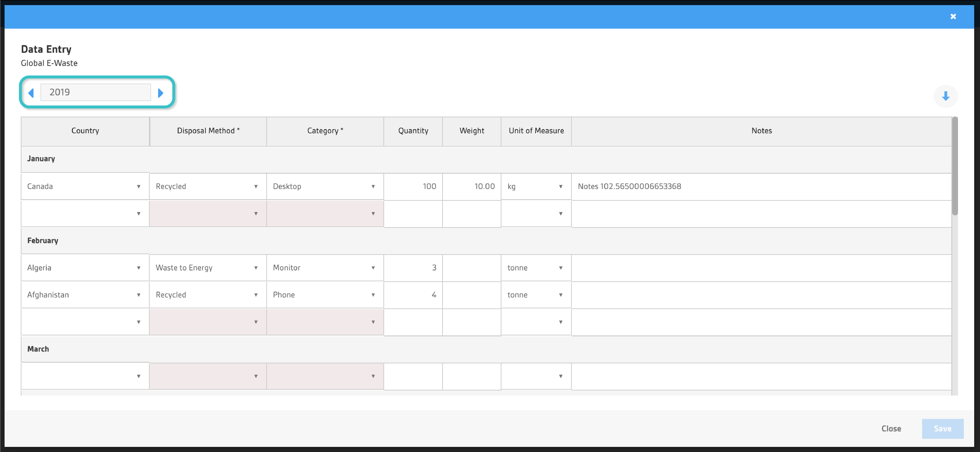Viewport: 980px width, 452px height.
Task: Click the Weight column header
Action: [x=472, y=131]
